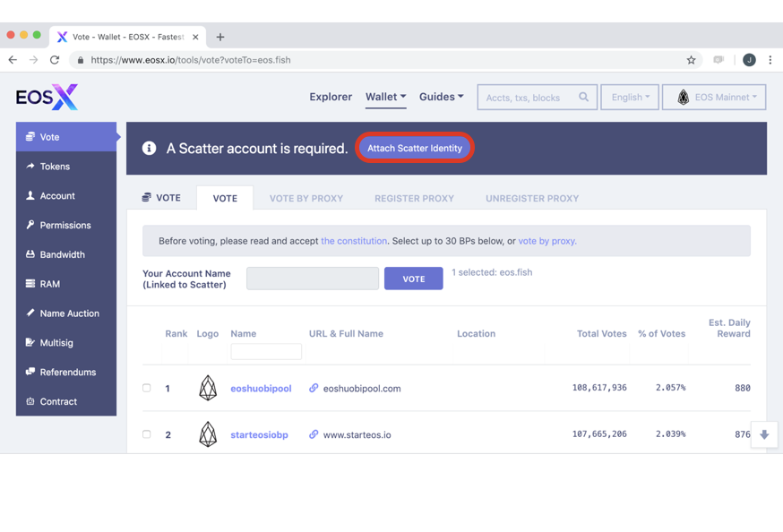Click link icon beside www.starteos.io
The width and height of the screenshot is (783, 532).
pos(314,434)
